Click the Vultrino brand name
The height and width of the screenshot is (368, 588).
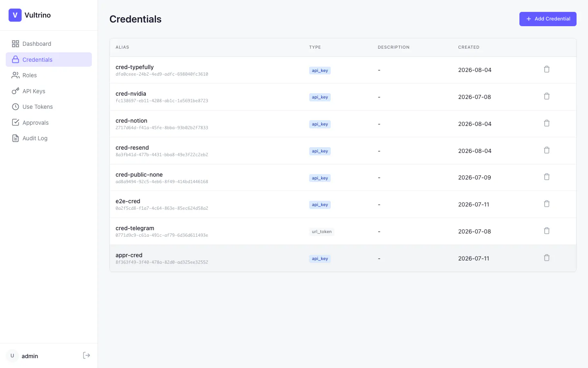coord(38,15)
